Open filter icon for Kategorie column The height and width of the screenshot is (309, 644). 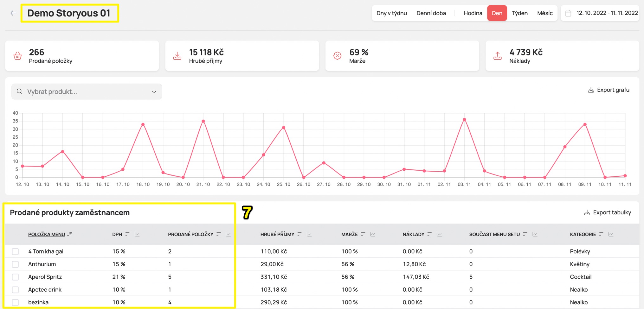click(601, 234)
